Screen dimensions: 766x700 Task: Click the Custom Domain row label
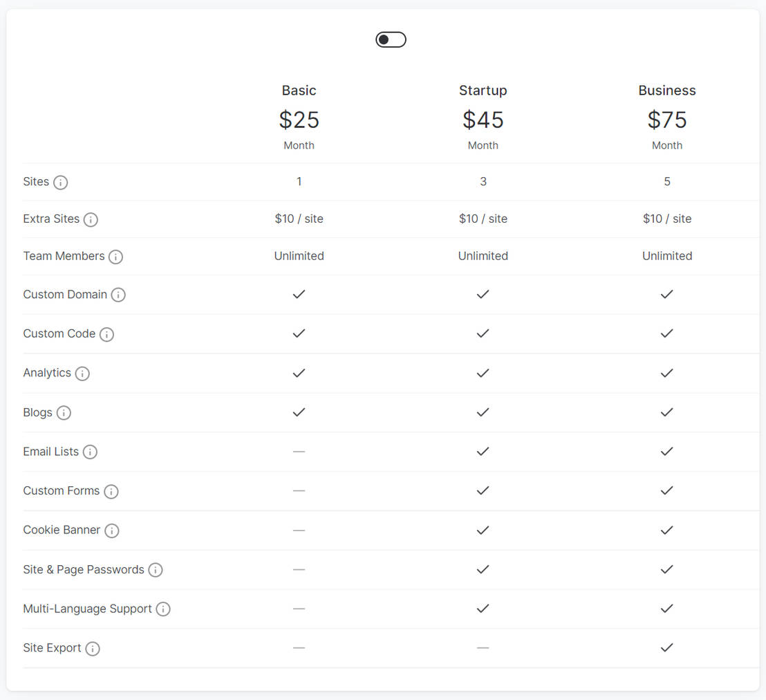(65, 294)
